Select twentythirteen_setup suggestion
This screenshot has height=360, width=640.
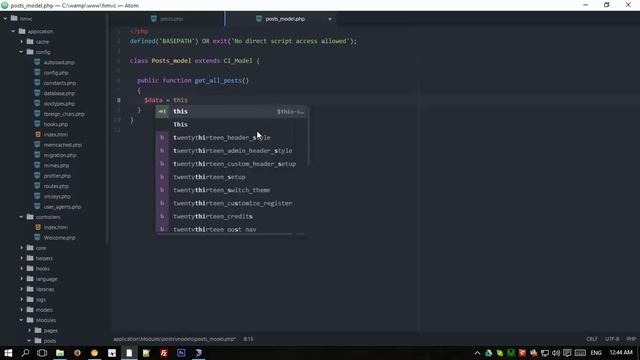coord(232,177)
